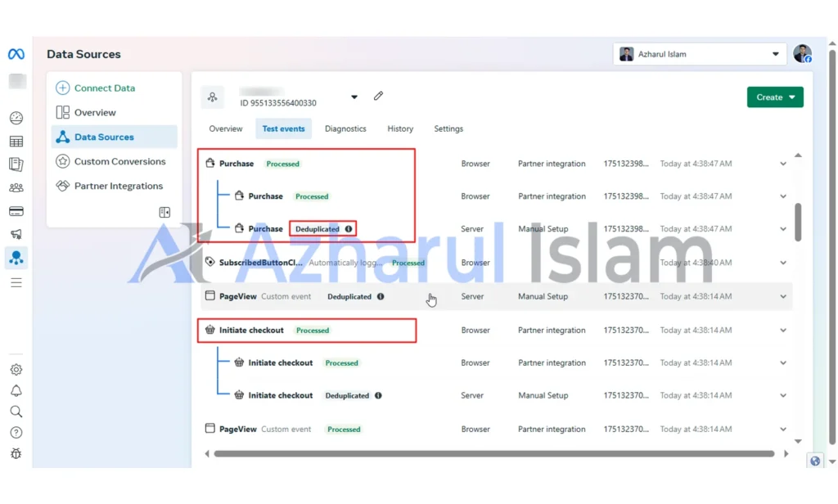Viewport: 838px width, 504px height.
Task: Expand the Deduplicated Purchase server row chevron
Action: [783, 229]
